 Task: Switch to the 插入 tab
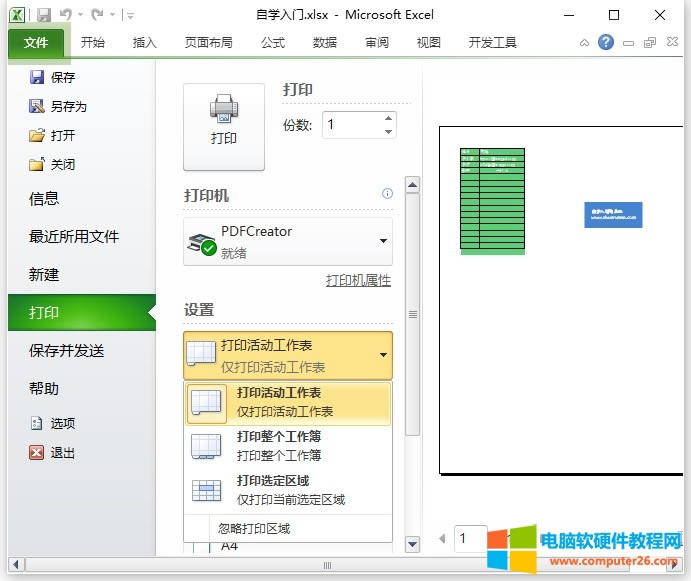coord(145,43)
